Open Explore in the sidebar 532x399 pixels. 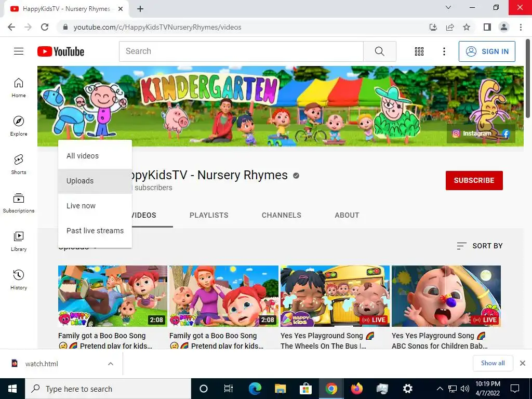[19, 126]
